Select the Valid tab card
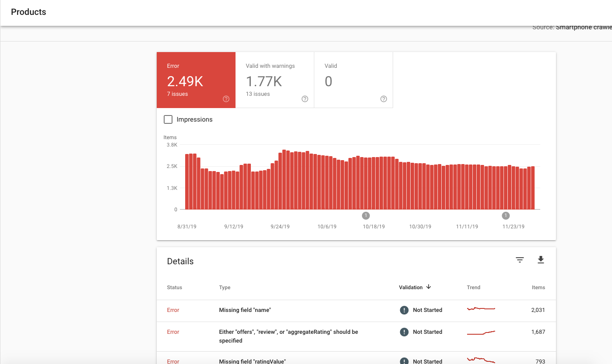This screenshot has width=612, height=364. click(x=354, y=80)
